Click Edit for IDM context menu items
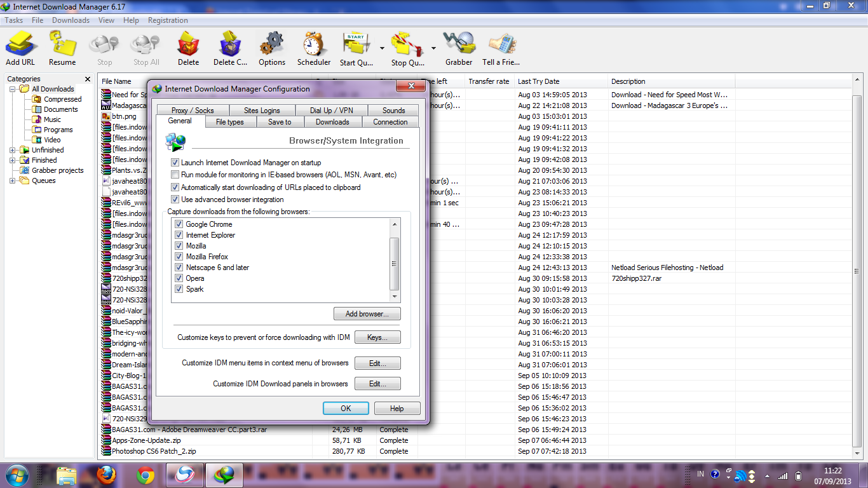The height and width of the screenshot is (488, 868). (x=377, y=363)
